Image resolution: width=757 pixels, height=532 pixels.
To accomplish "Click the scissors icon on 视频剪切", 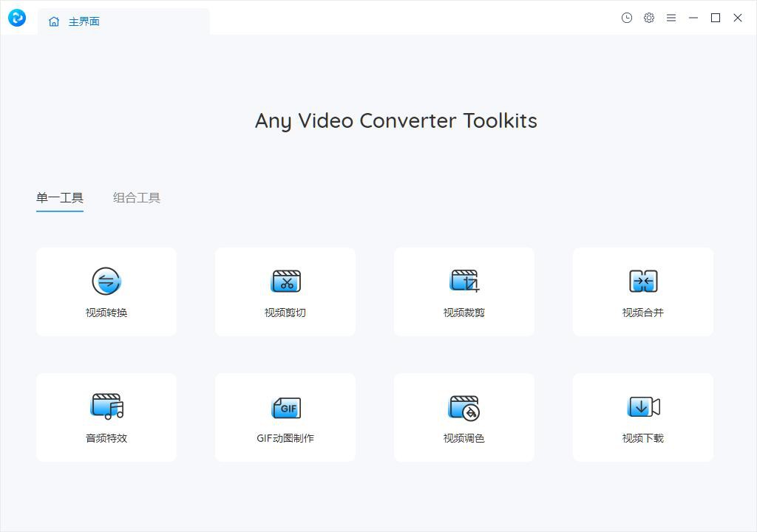I will tap(285, 281).
